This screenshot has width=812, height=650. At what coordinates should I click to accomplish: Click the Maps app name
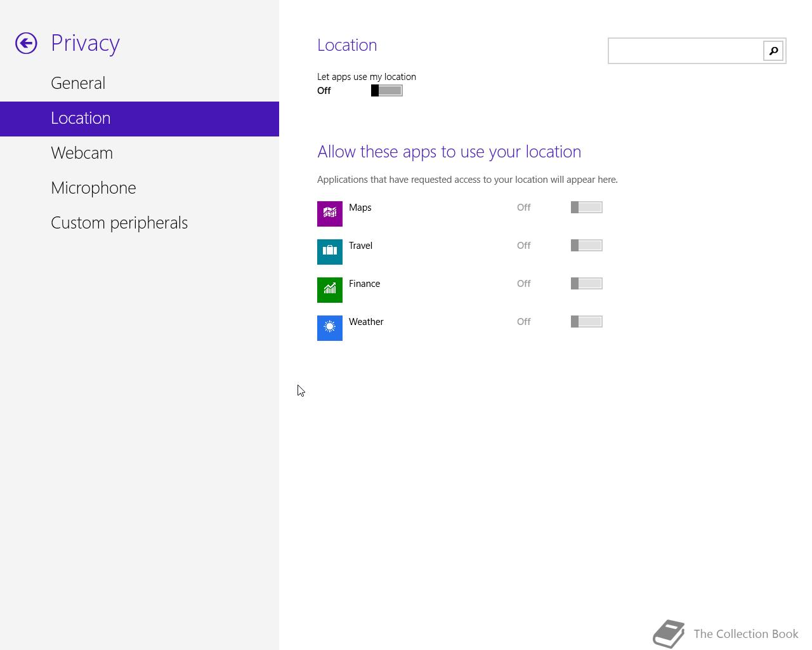pos(360,208)
